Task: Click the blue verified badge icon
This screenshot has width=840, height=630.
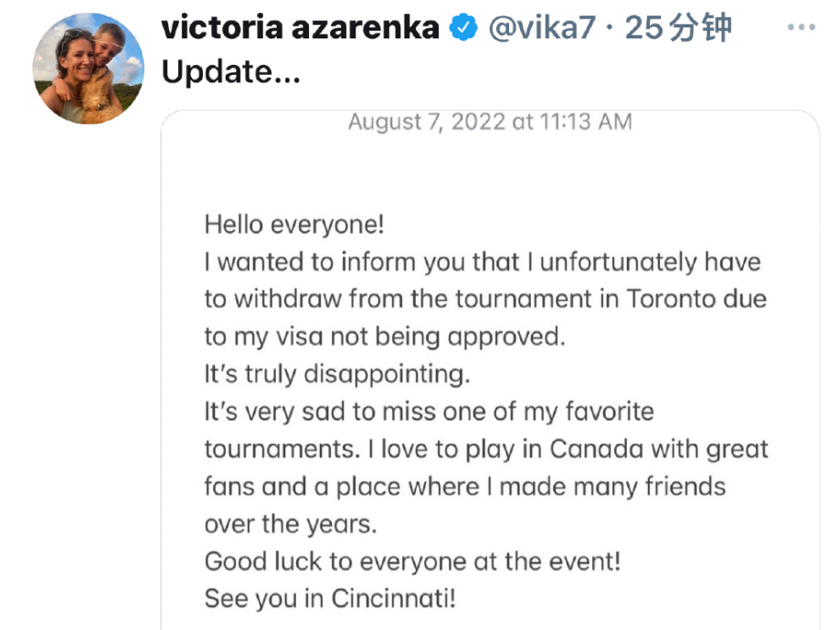Action: [x=465, y=28]
